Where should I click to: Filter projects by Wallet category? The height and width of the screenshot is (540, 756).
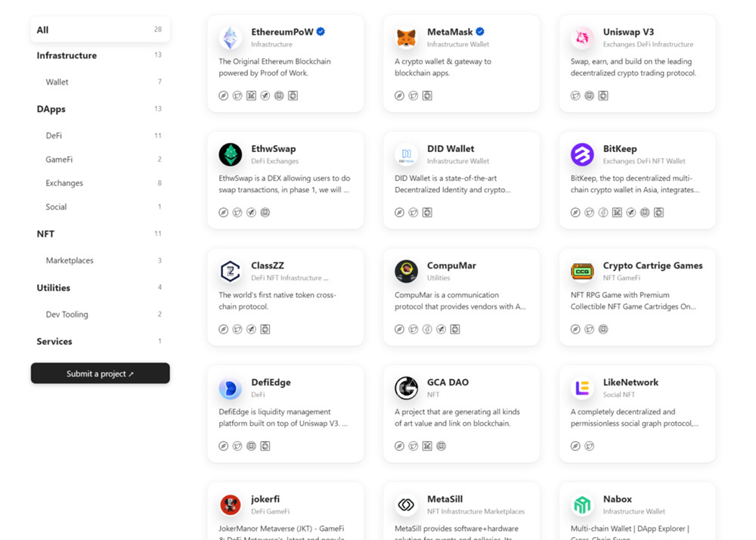coord(56,82)
